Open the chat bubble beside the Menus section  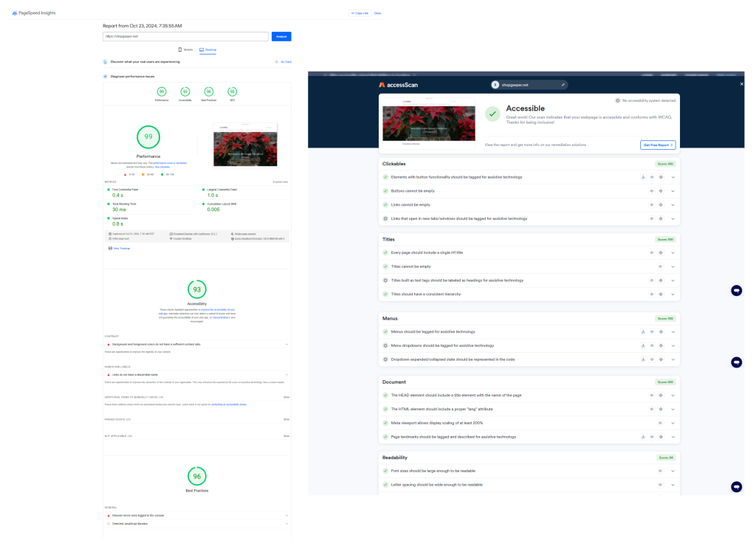coord(735,362)
